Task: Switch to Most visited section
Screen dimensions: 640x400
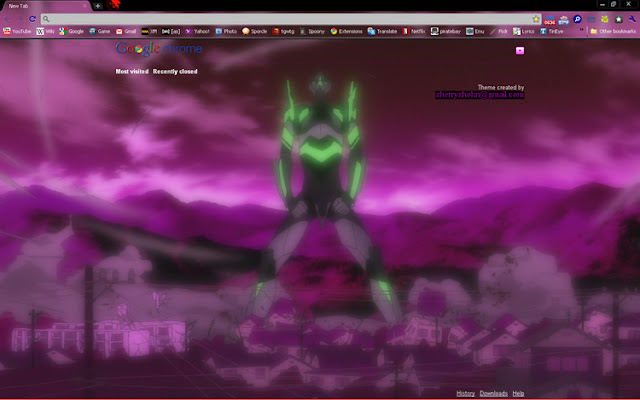Action: 132,71
